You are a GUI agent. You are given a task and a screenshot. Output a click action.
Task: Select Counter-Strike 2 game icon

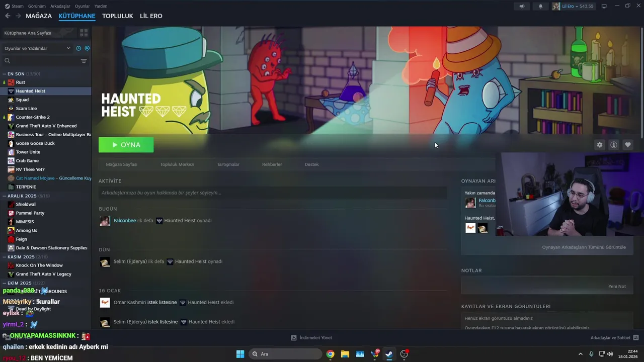[x=11, y=117]
